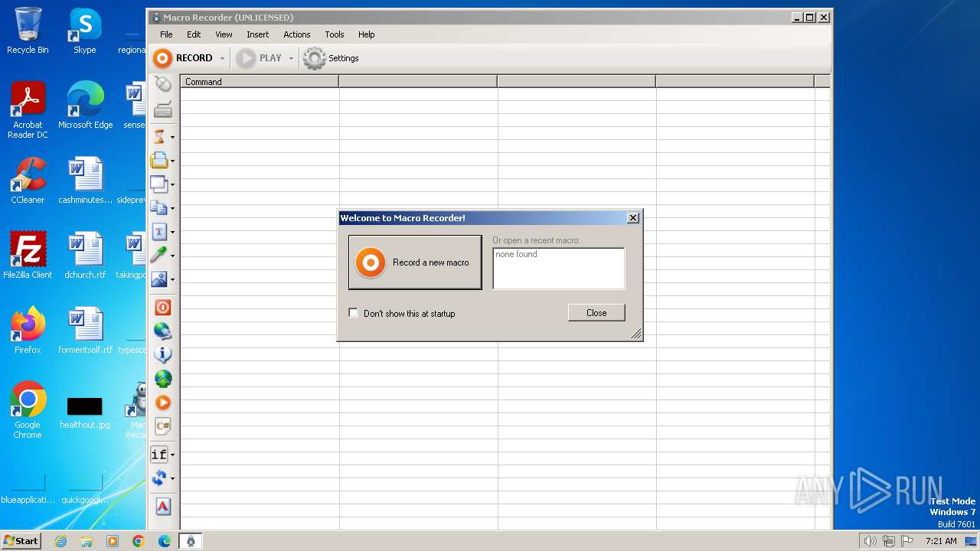
Task: Select CCleaner desktop shortcut
Action: click(x=28, y=181)
